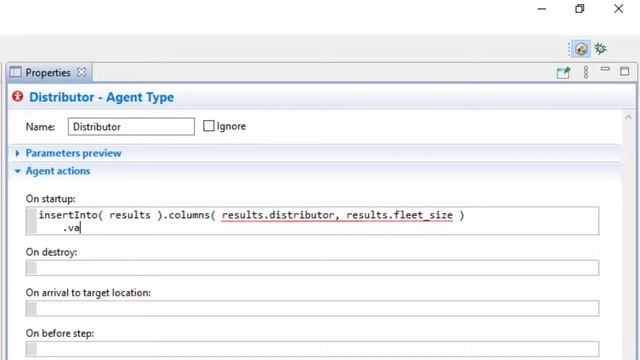Select the Properties tab
Screen dimensions: 640x360
click(x=48, y=73)
